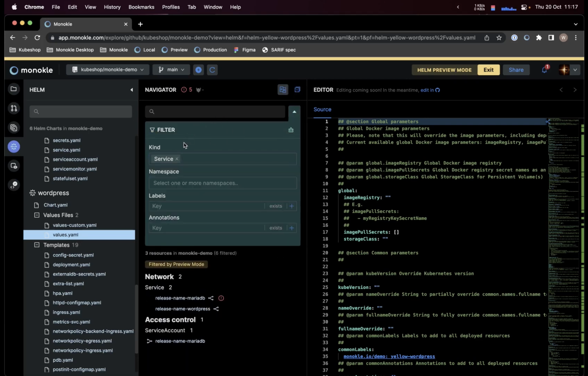Screen dimensions: 588x376
Task: Click the Navigator search field
Action: 215,112
